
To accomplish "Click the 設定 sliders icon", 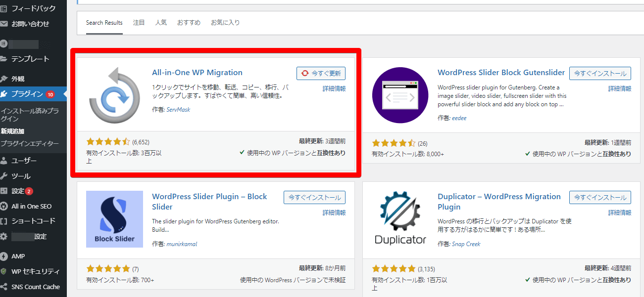I will [x=4, y=191].
